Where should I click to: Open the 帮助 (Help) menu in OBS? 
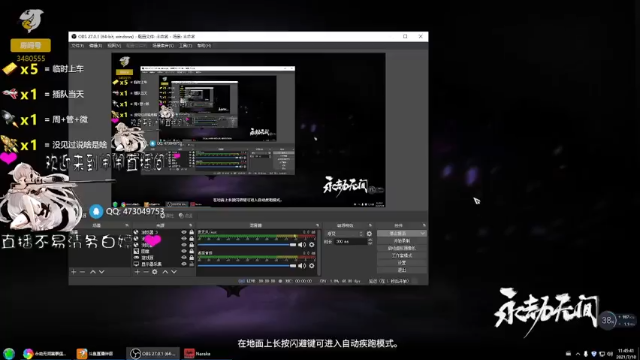204,46
